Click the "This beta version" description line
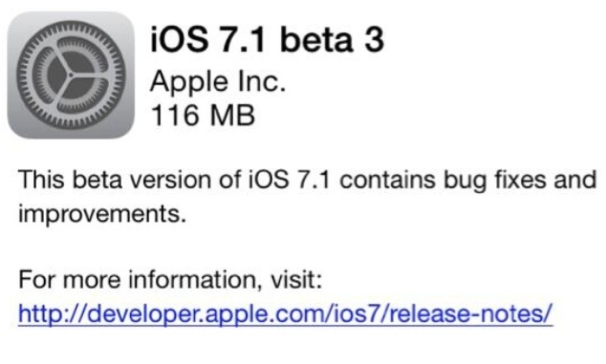 [x=308, y=180]
